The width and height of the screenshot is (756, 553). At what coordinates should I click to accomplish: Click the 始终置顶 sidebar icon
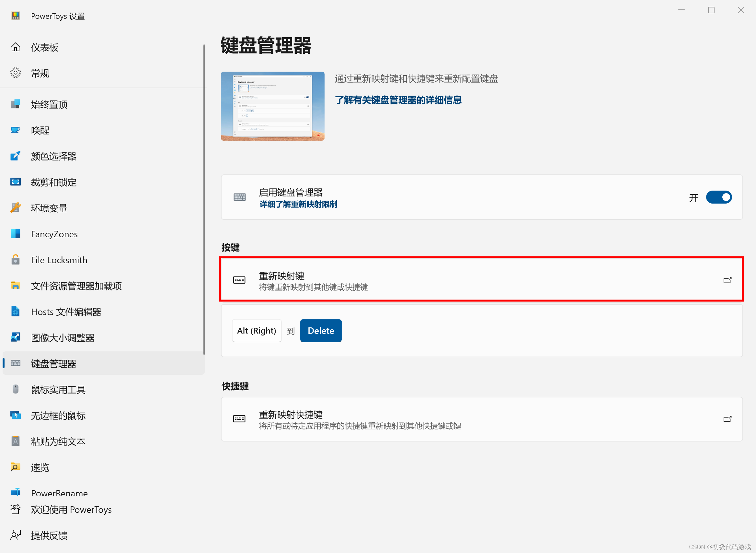click(16, 104)
